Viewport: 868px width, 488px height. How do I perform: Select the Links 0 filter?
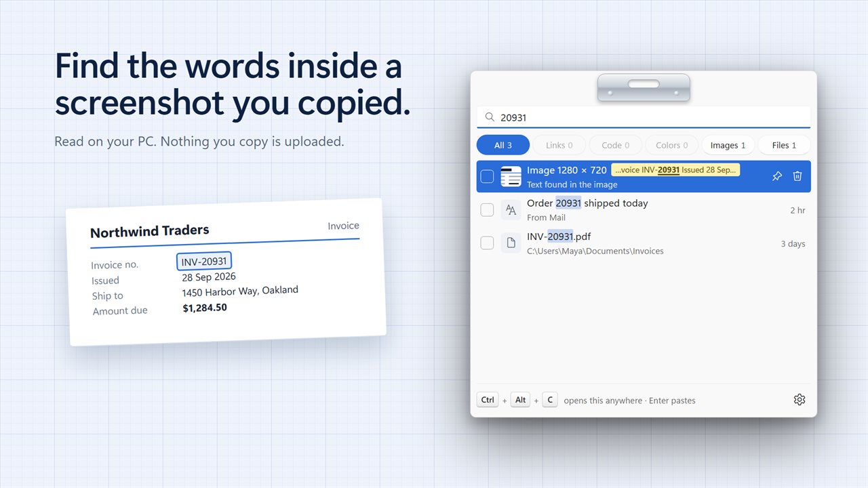[x=559, y=145]
